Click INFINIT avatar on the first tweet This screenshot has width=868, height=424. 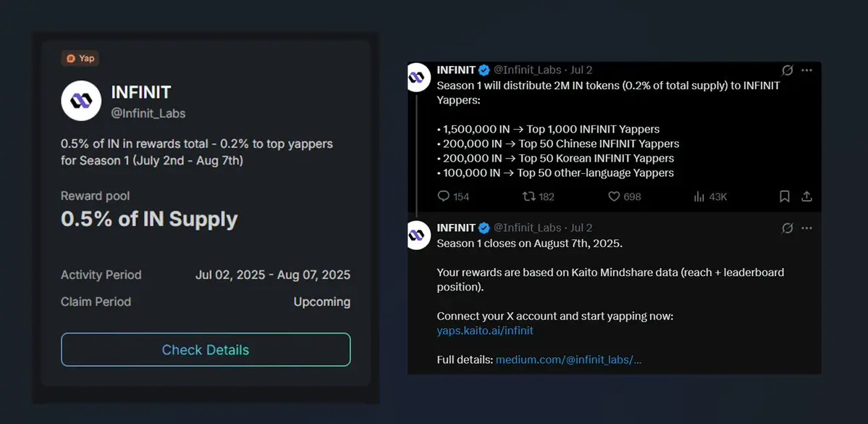pos(418,77)
